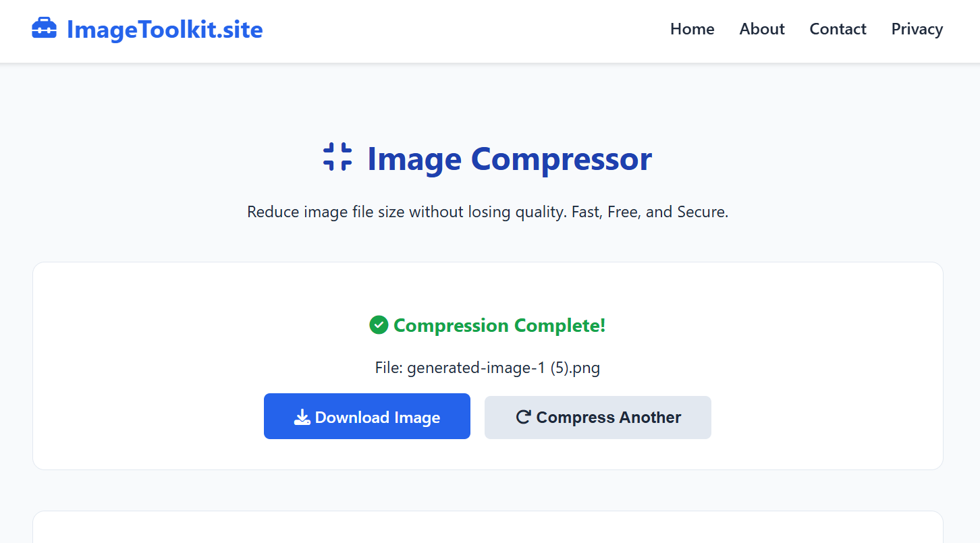The height and width of the screenshot is (543, 980).
Task: Click the 'Reduce image file size' tagline
Action: tap(487, 212)
